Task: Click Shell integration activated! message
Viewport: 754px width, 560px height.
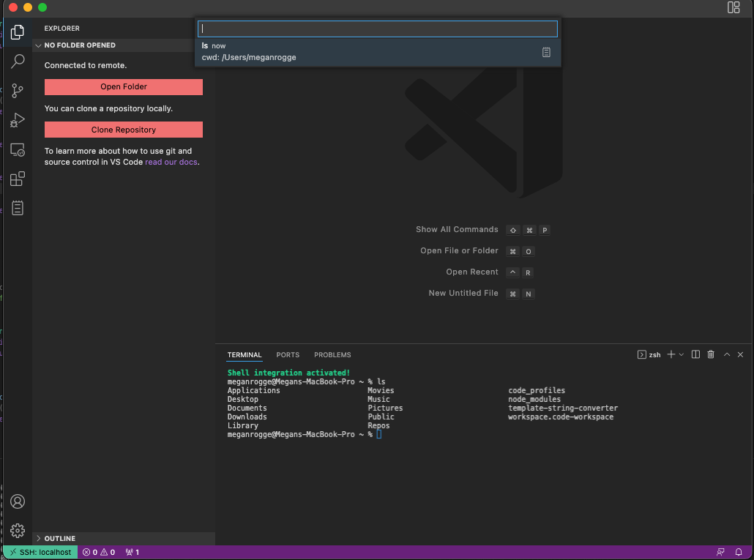Action: 288,373
